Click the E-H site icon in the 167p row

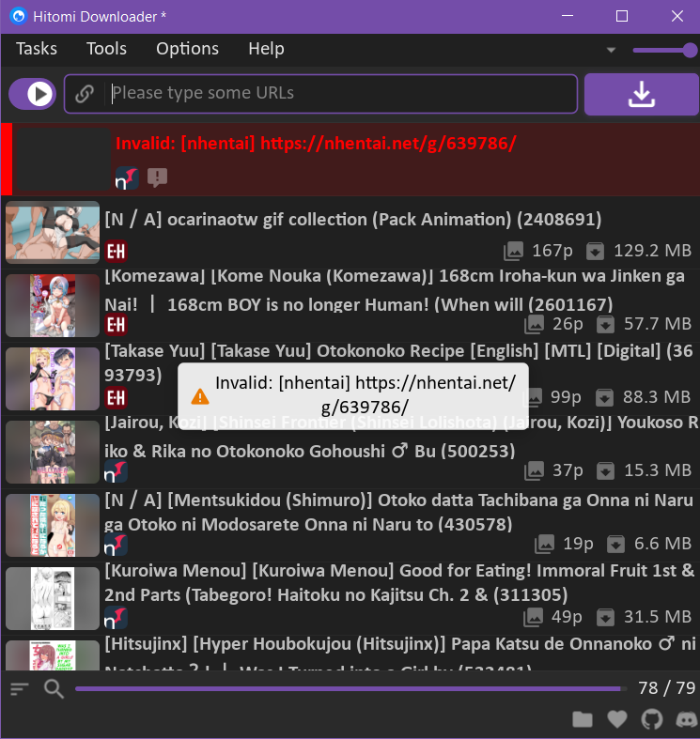pos(116,252)
